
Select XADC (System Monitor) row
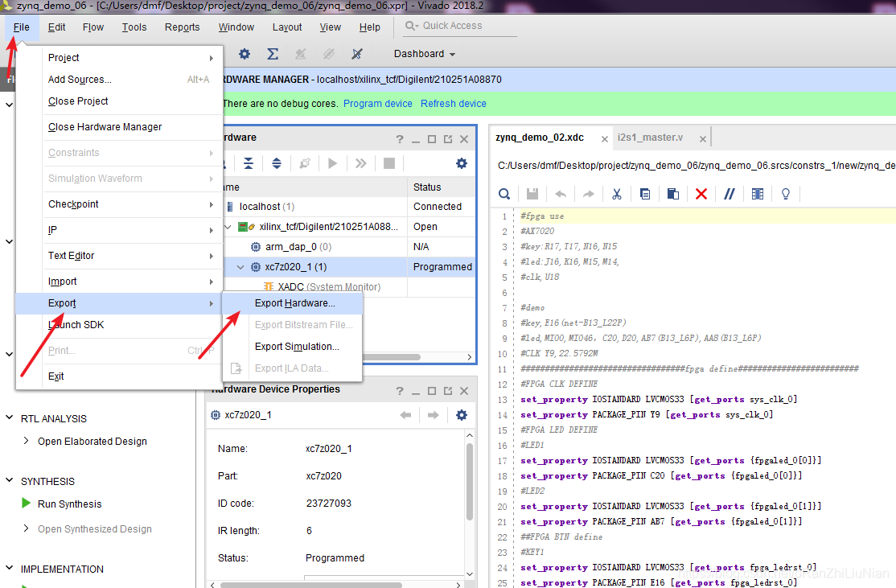pyautogui.click(x=348, y=287)
